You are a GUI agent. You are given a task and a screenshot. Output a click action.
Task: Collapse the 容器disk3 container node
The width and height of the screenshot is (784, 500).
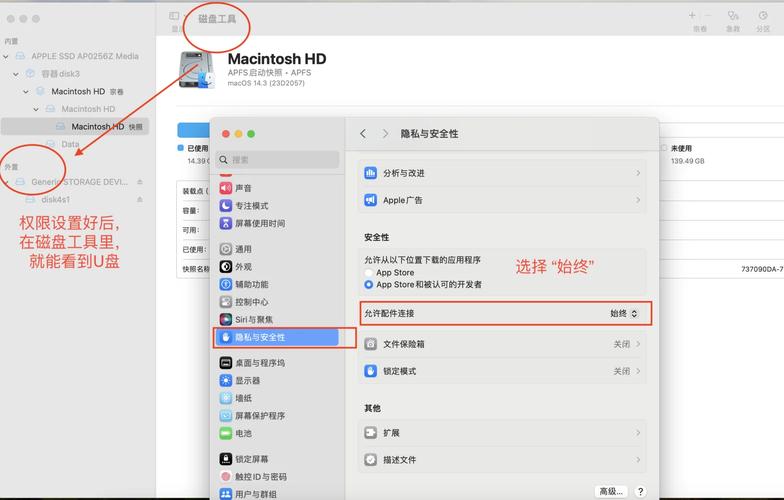coord(17,74)
